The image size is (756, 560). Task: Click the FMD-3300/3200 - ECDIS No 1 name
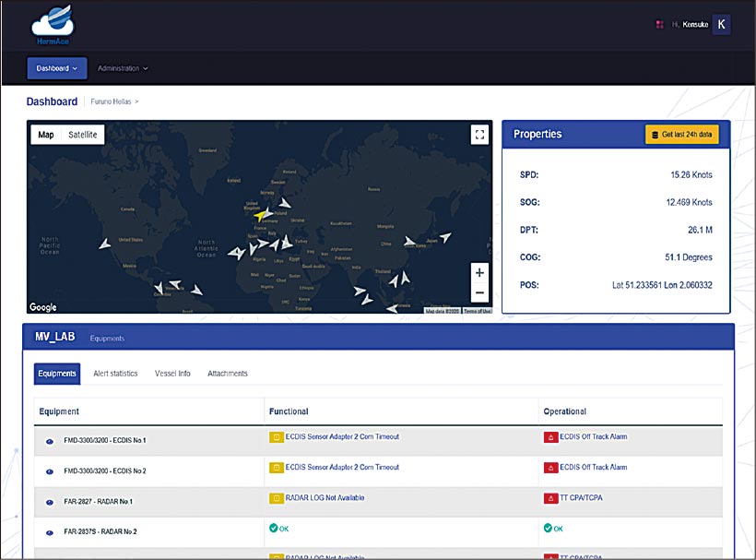104,440
